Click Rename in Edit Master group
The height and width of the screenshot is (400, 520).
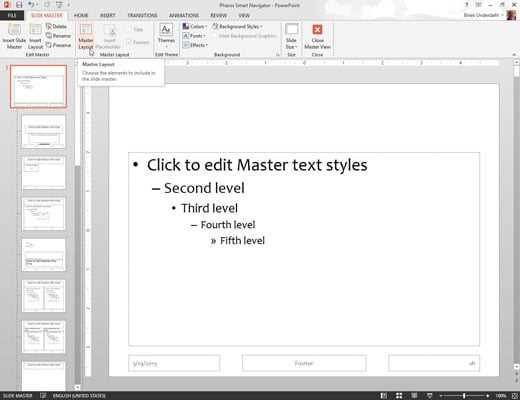pyautogui.click(x=58, y=36)
